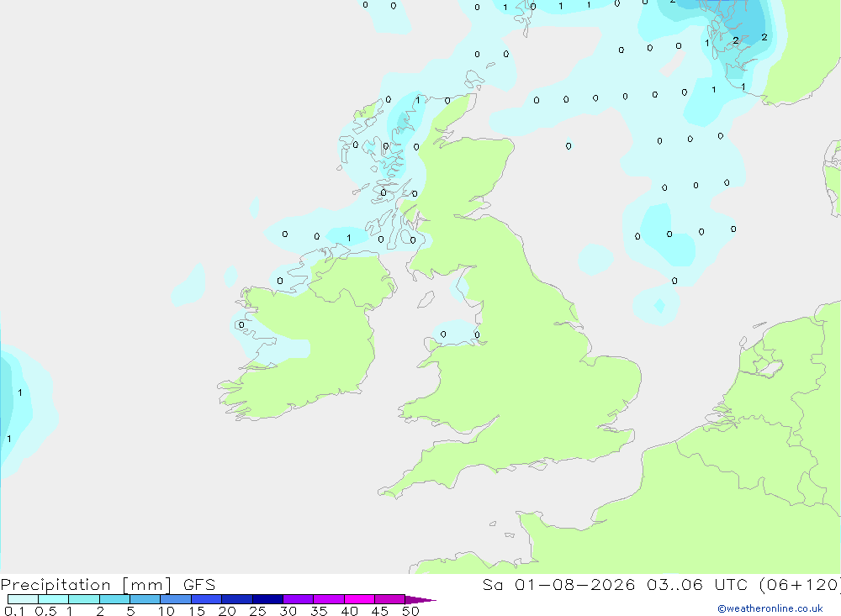Choose the 30 to 35 mm purple swatch
This screenshot has width=841, height=616.
299,599
